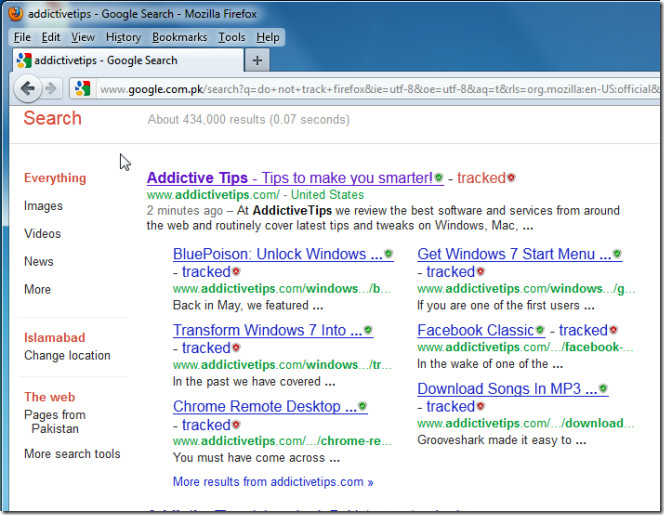
Task: Expand More search tools
Action: pos(72,454)
